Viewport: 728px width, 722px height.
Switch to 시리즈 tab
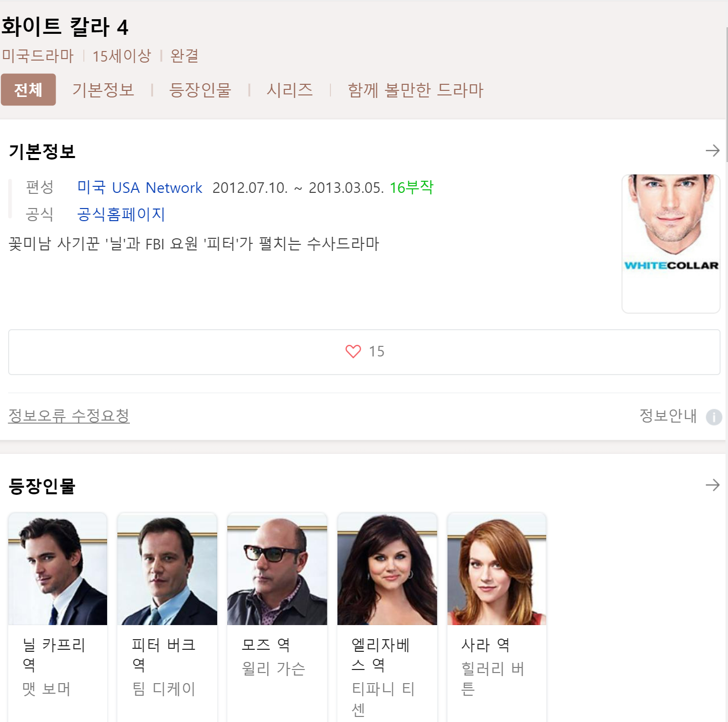pos(290,90)
